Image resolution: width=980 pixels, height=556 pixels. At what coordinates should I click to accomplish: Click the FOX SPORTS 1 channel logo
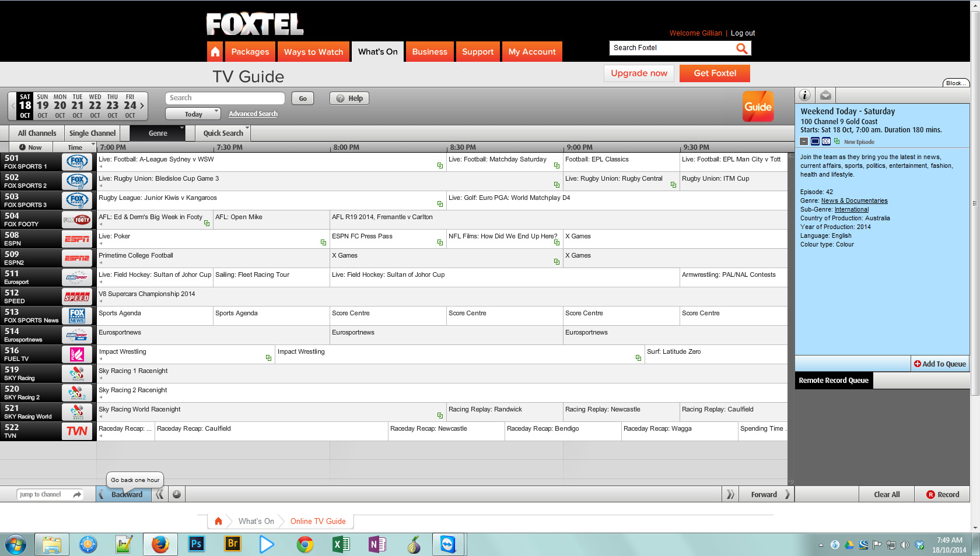pyautogui.click(x=77, y=162)
